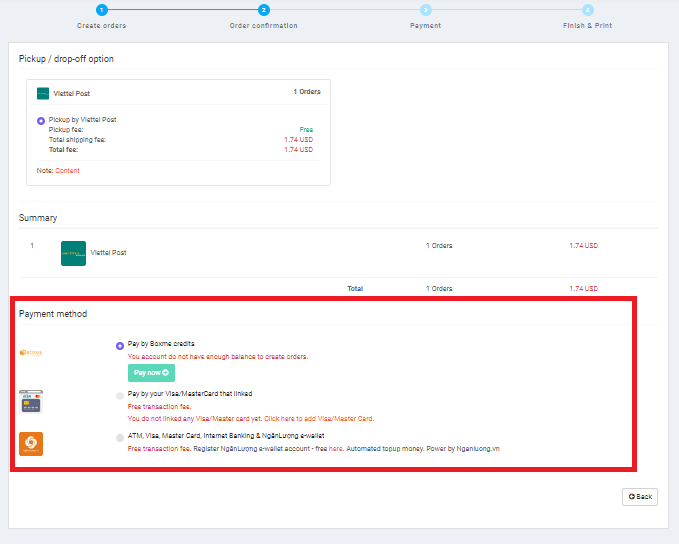
Task: Click the Order confirmation step label
Action: (264, 26)
